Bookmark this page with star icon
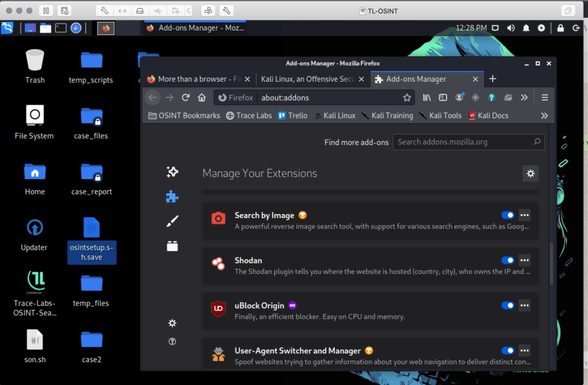The image size is (588, 385). 407,98
